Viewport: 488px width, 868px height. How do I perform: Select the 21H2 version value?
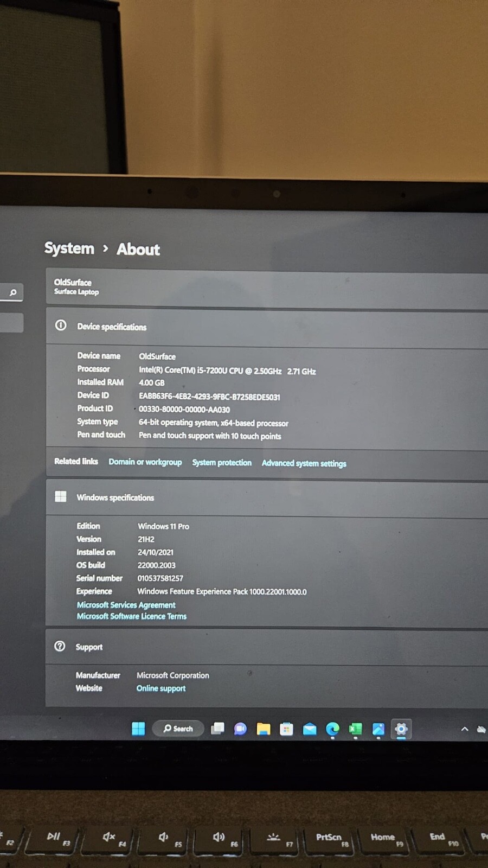[146, 539]
